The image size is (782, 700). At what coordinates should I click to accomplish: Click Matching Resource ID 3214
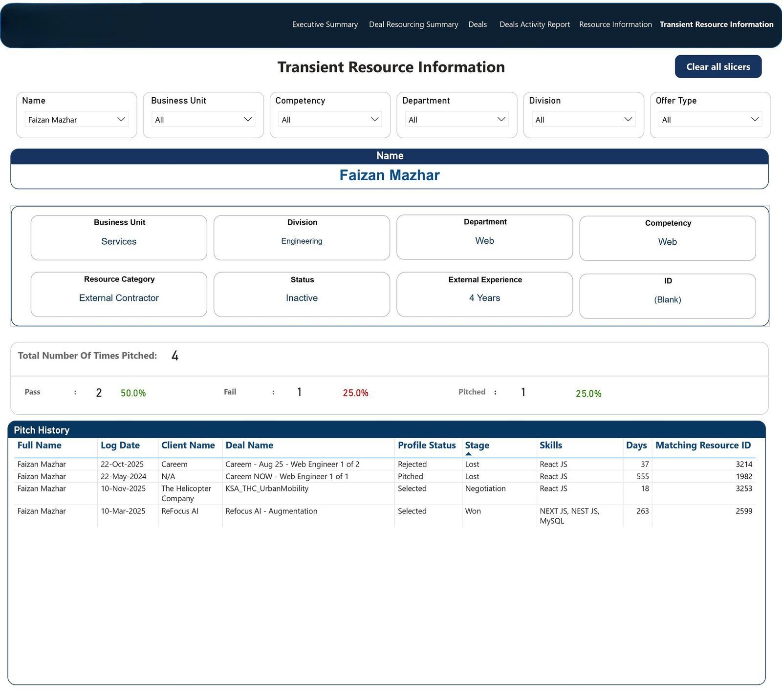(744, 464)
